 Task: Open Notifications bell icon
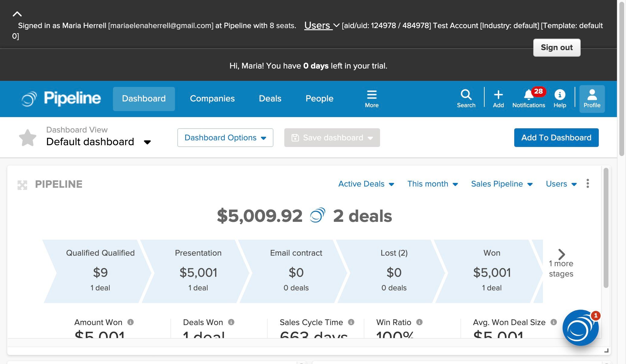click(528, 95)
